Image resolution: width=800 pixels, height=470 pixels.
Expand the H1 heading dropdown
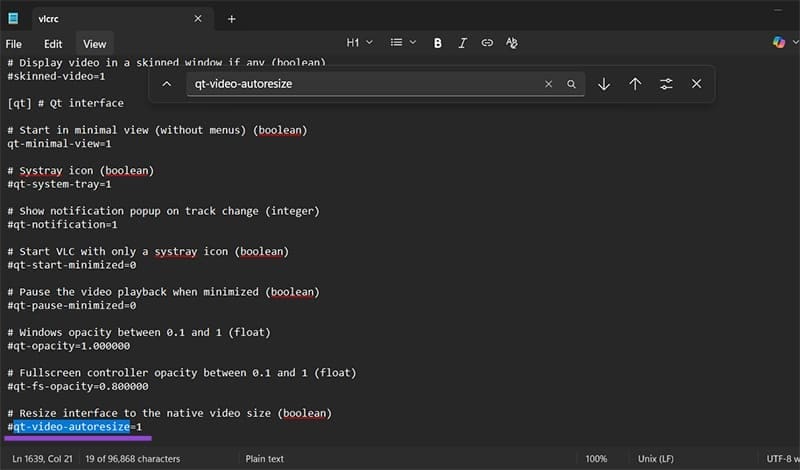point(359,43)
